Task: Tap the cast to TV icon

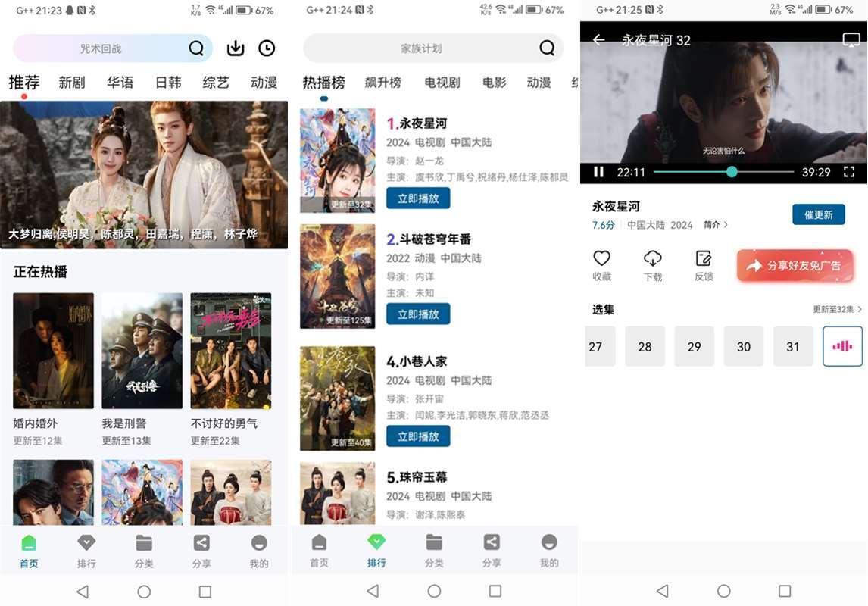Action: pos(851,40)
